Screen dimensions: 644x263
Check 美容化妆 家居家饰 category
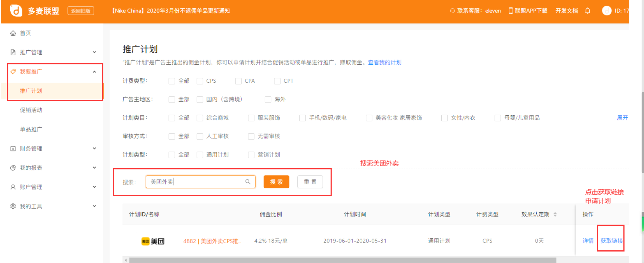tap(369, 118)
